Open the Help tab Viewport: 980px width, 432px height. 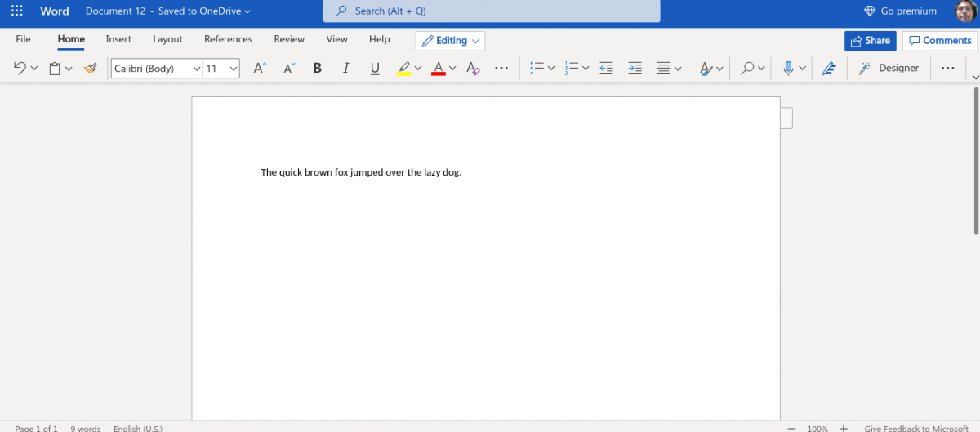(379, 39)
